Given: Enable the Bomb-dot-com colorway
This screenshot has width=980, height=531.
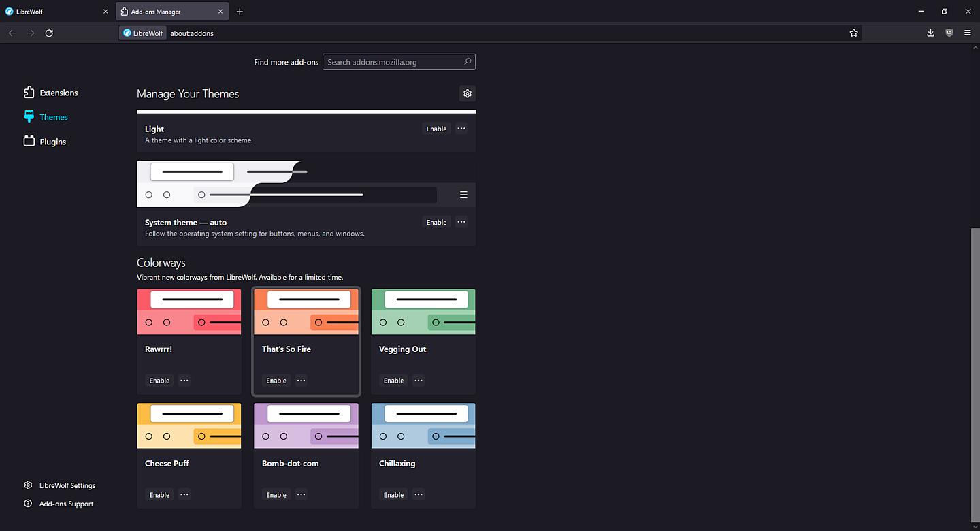Looking at the screenshot, I should [x=276, y=495].
